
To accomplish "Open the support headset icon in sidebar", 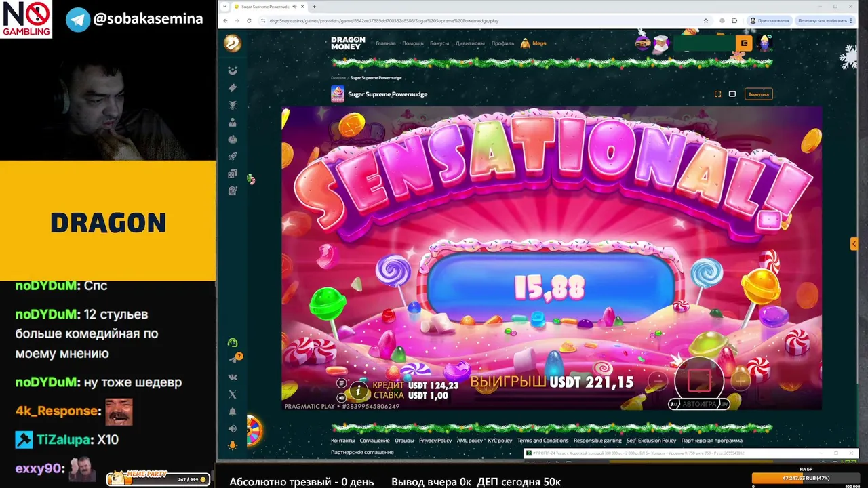I will [x=233, y=342].
